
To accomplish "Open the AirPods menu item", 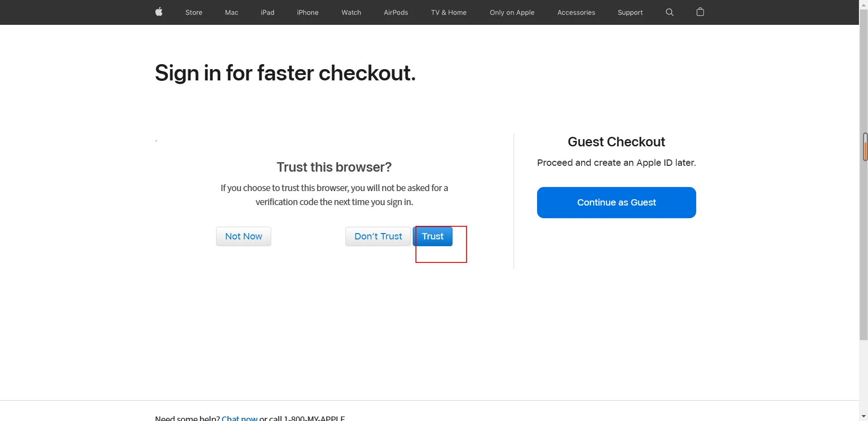I will click(396, 13).
